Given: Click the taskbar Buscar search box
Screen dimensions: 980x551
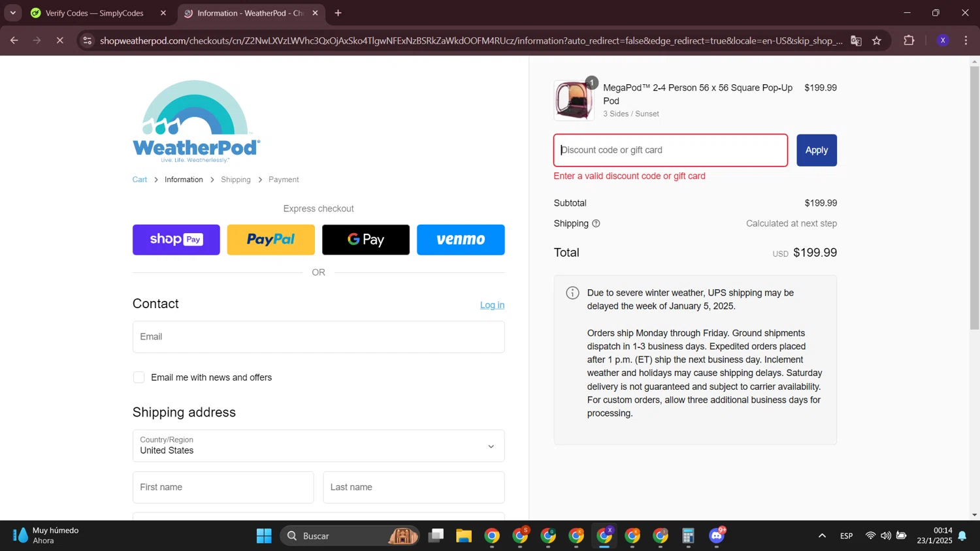Looking at the screenshot, I should click(350, 536).
